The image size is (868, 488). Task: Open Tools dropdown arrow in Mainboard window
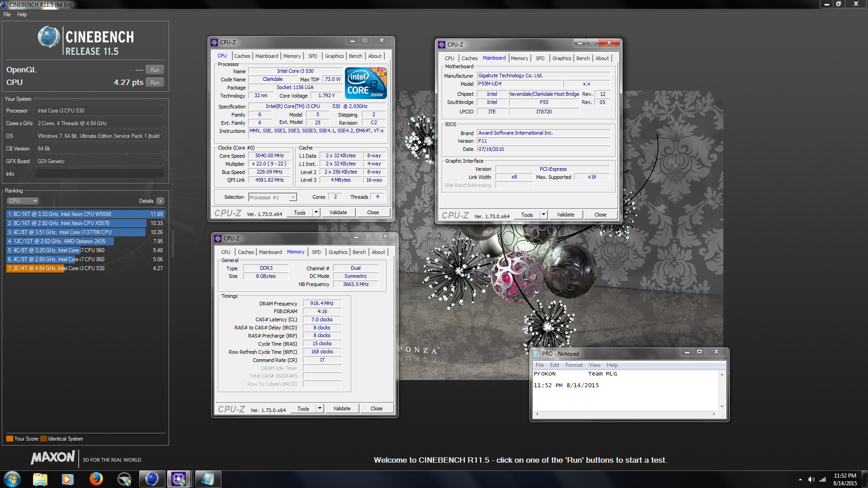pos(544,215)
